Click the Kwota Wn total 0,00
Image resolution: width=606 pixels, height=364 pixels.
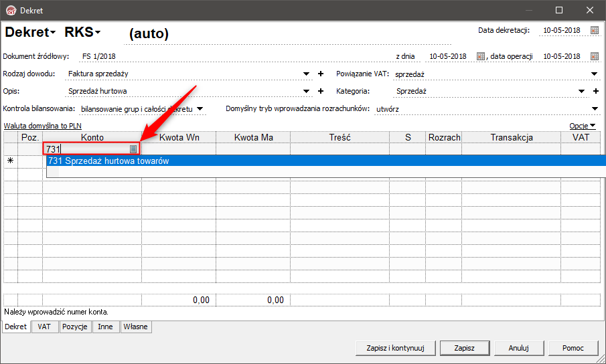(x=201, y=300)
